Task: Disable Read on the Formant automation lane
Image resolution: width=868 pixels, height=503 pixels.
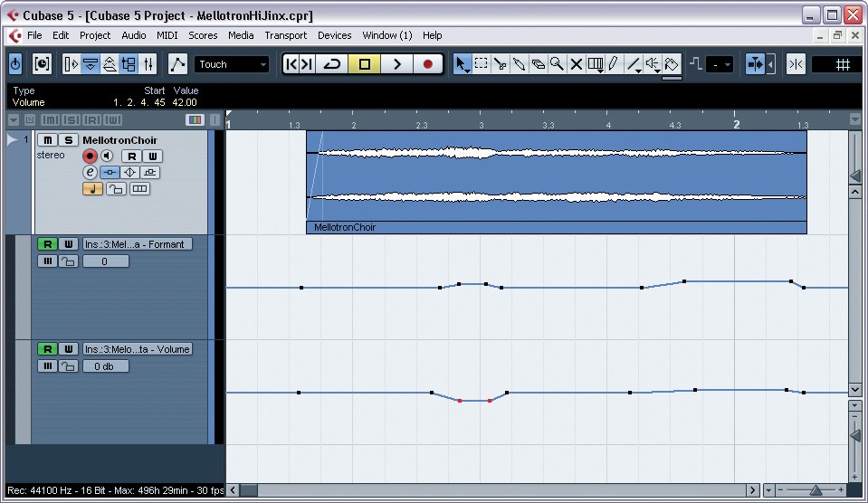Action: (48, 244)
